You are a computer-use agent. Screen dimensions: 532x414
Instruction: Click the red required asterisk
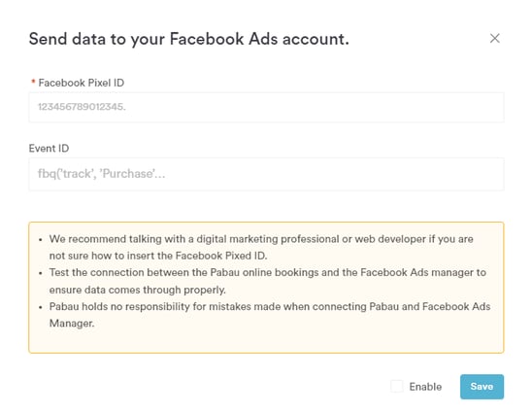[33, 82]
